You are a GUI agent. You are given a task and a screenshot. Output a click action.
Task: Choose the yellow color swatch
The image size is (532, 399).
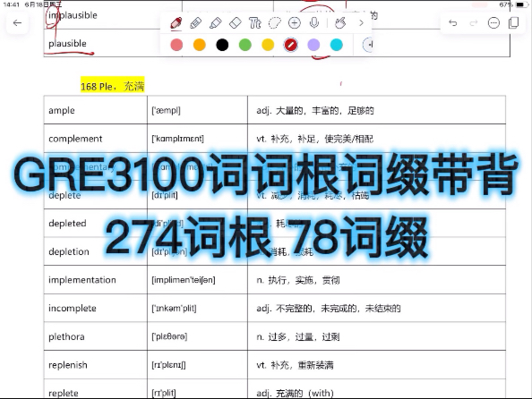[268, 45]
